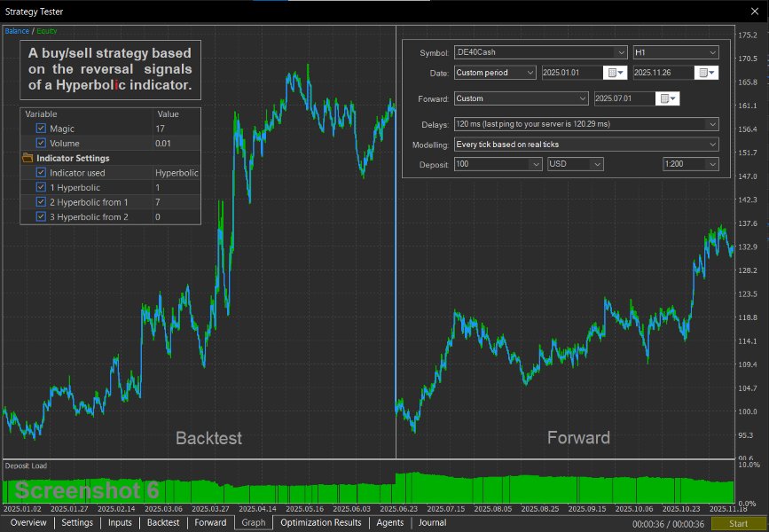Open the Custom period date dropdown
This screenshot has width=769, height=532.
pos(495,73)
